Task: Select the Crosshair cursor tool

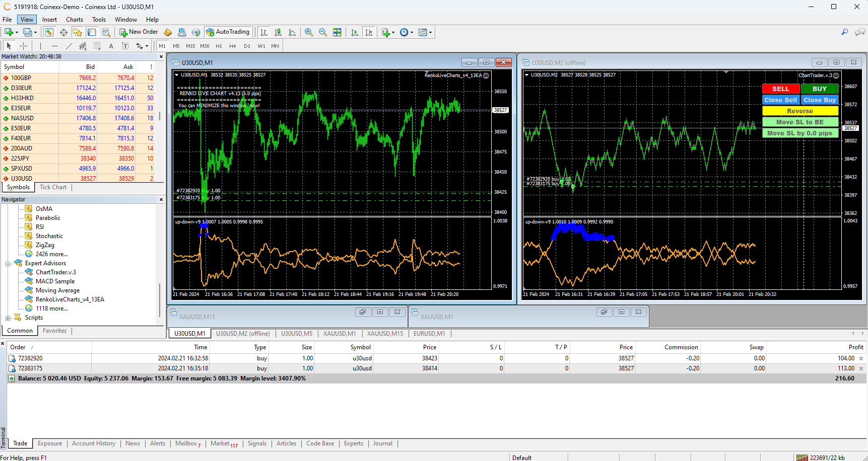Action: tap(23, 46)
